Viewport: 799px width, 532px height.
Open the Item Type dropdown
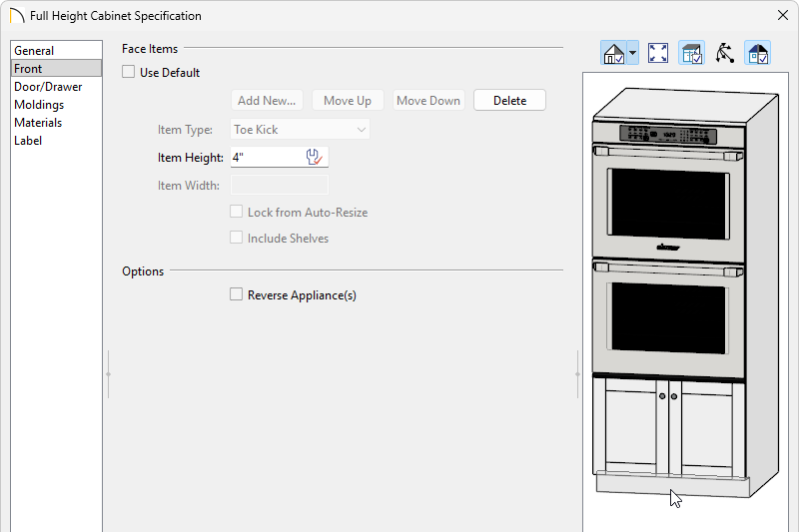[301, 130]
